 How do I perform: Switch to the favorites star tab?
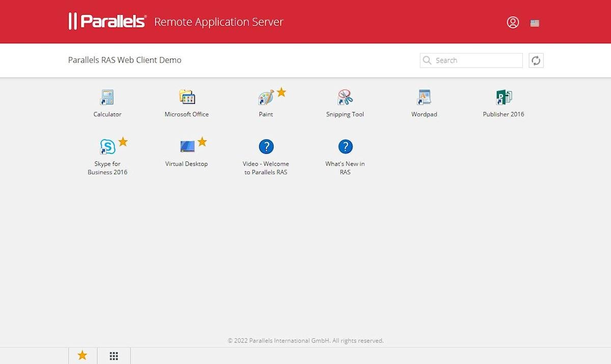(82, 356)
